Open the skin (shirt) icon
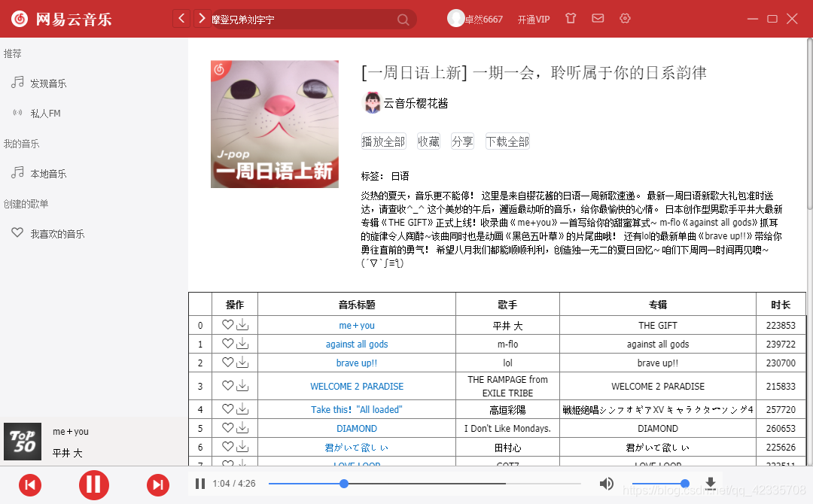 point(571,18)
